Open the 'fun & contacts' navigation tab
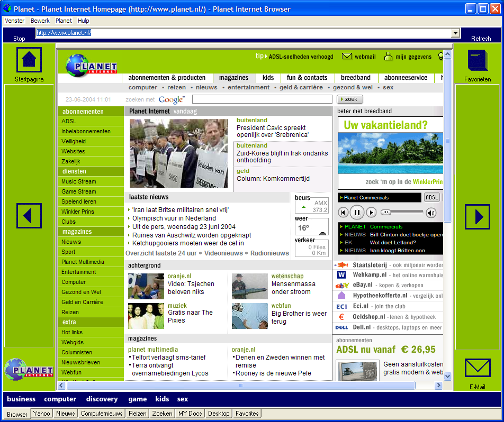 (x=307, y=78)
